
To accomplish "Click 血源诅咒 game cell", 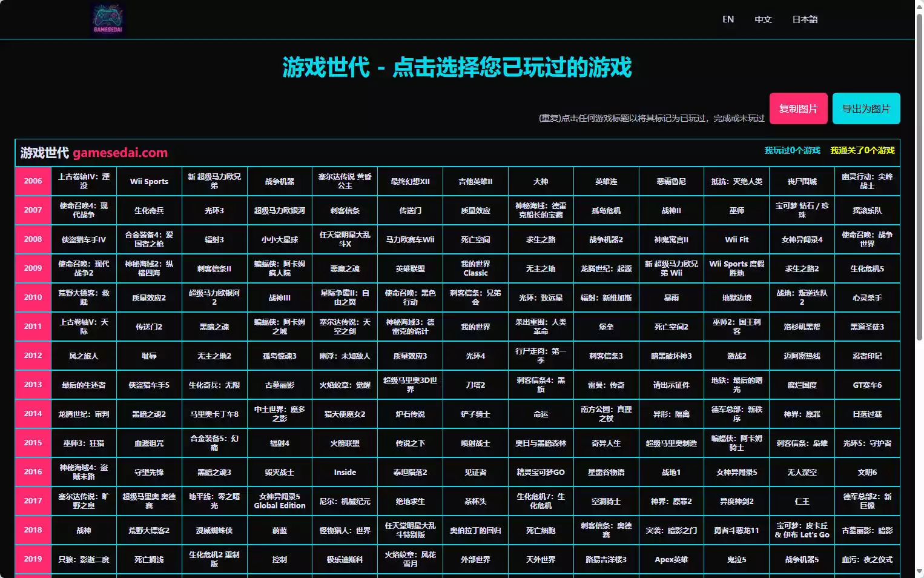I will tap(149, 443).
